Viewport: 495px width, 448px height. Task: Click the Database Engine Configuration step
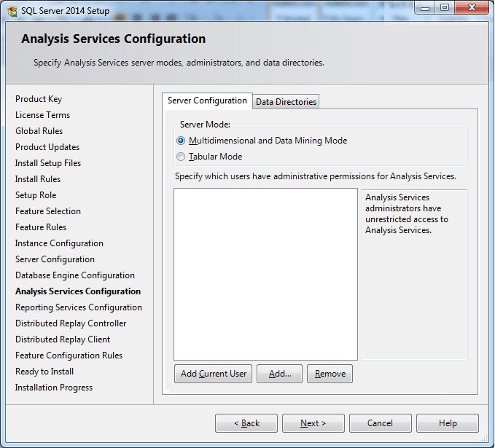75,275
